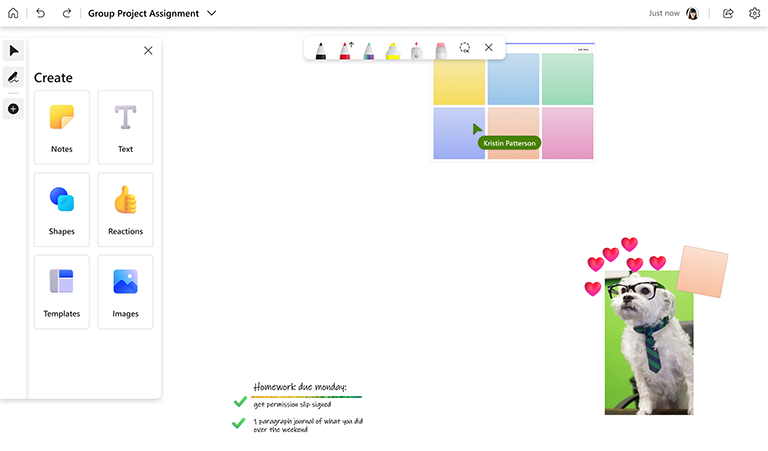Click the Create plus button in sidebar

click(13, 108)
